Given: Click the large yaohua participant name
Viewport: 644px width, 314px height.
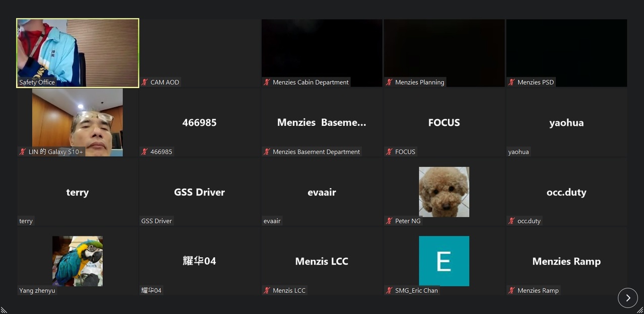Looking at the screenshot, I should click(x=566, y=123).
